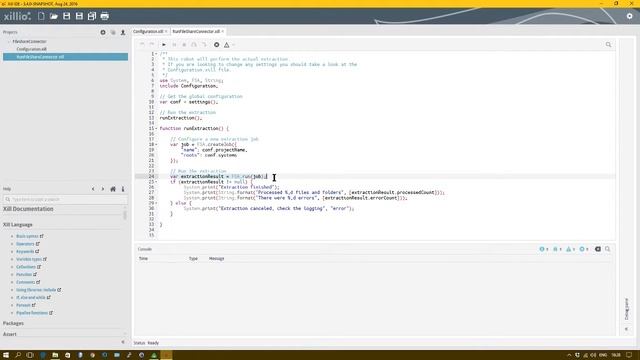640x360 pixels.
Task: Click the undo arrow in editor toolbar
Action: (x=142, y=44)
